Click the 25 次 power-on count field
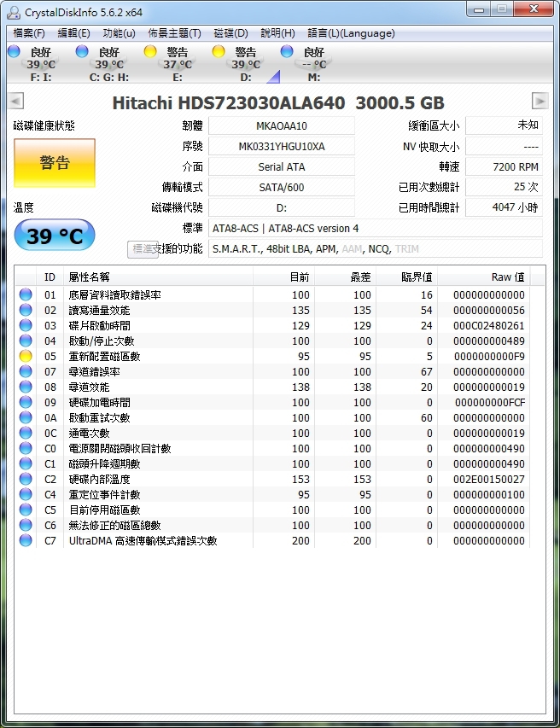Viewport: 560px width, 728px height. tap(504, 187)
